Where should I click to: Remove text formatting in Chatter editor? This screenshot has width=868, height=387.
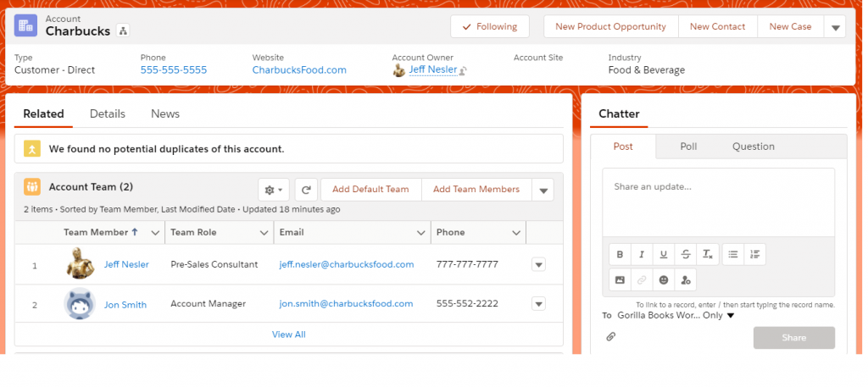708,254
